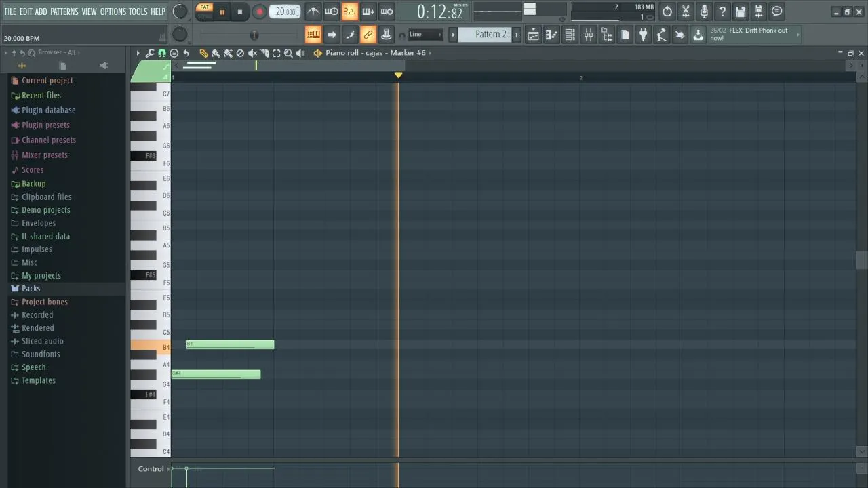This screenshot has height=488, width=868.
Task: Open the Browser - All filter dropdown
Action: (57, 53)
